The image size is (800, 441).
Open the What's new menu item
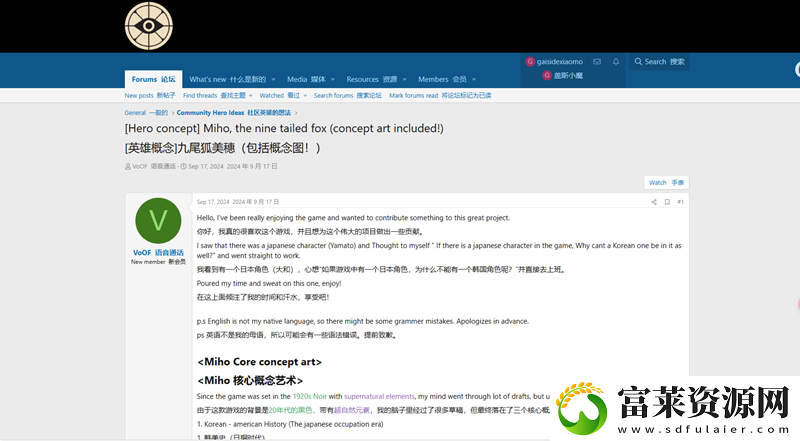[x=228, y=79]
